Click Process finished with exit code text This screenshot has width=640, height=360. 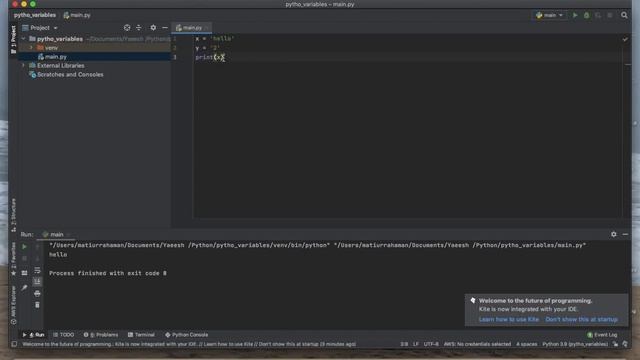108,273
